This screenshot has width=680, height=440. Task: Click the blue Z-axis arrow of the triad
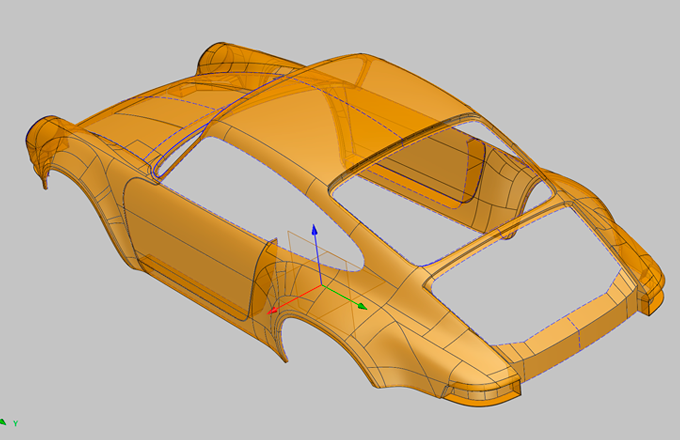314,232
